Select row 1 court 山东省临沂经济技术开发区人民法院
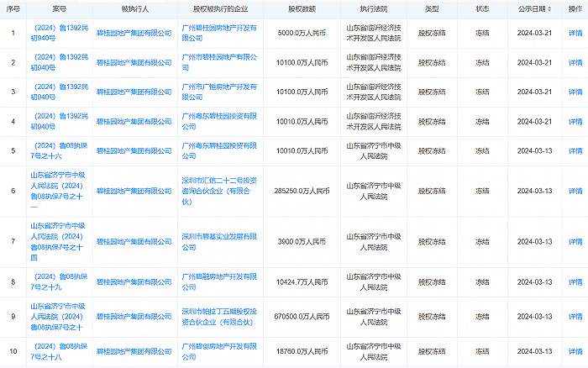The width and height of the screenshot is (588, 368). [x=374, y=33]
